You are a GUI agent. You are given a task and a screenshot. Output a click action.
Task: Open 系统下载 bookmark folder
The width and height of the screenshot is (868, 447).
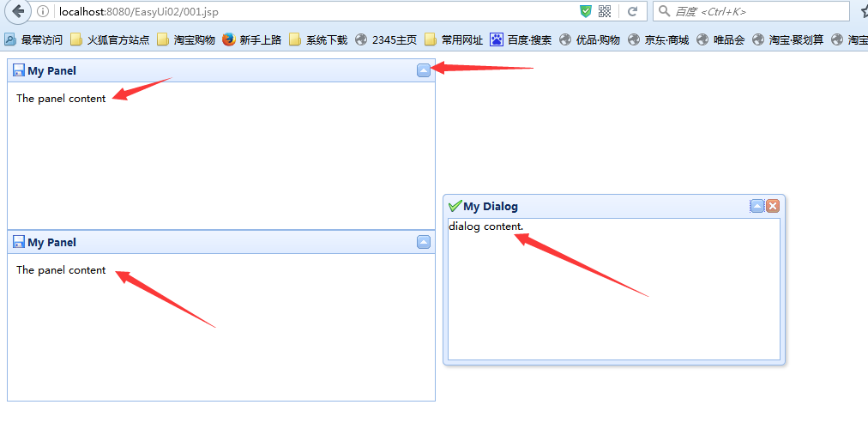click(x=318, y=39)
